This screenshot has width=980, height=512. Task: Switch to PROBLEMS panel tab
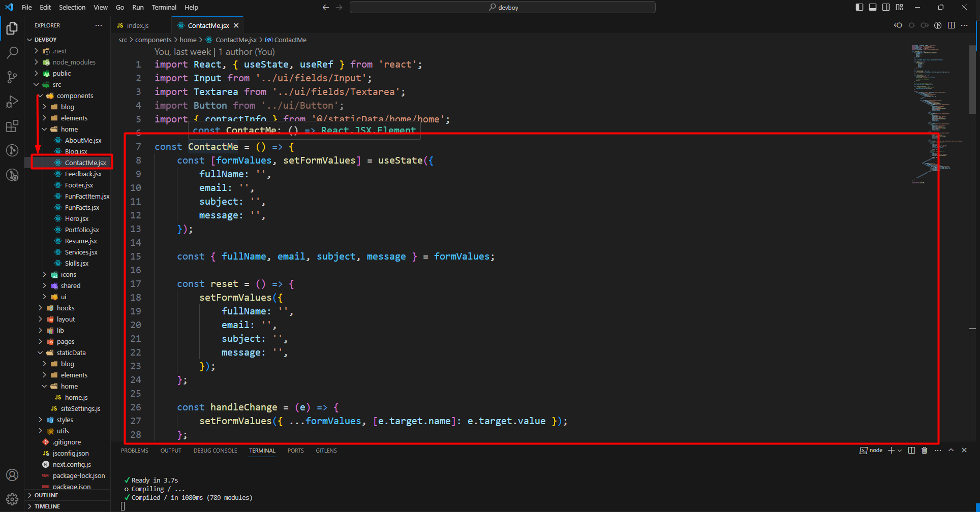135,451
